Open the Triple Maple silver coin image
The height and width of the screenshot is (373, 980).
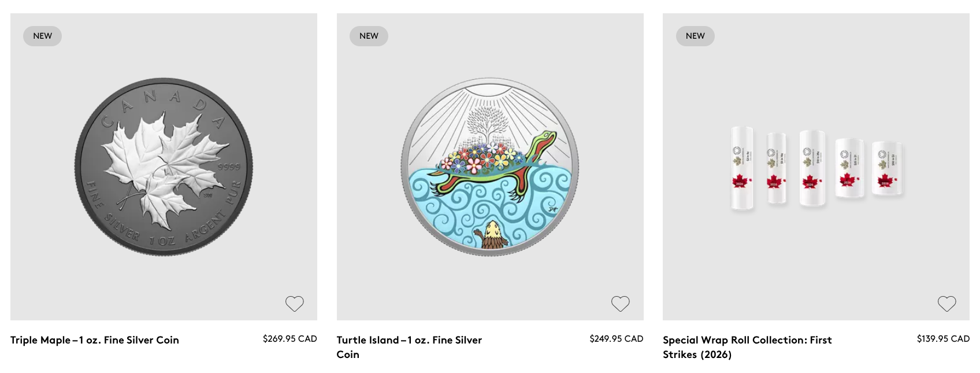click(x=164, y=167)
